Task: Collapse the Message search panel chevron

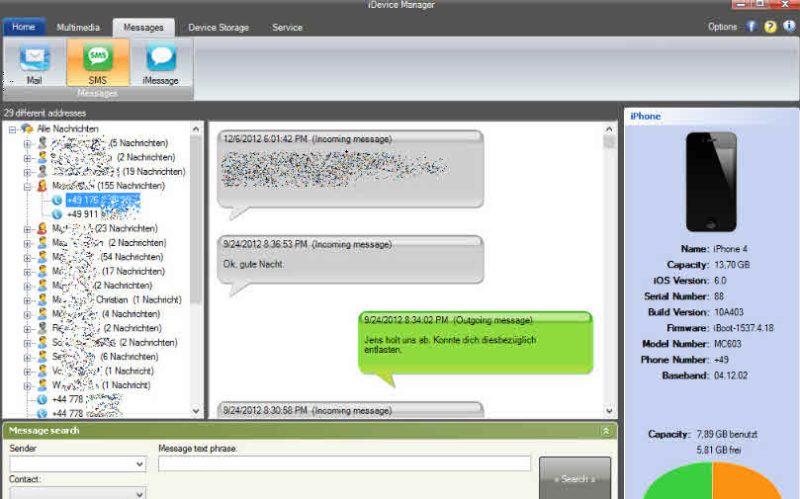Action: click(x=606, y=431)
